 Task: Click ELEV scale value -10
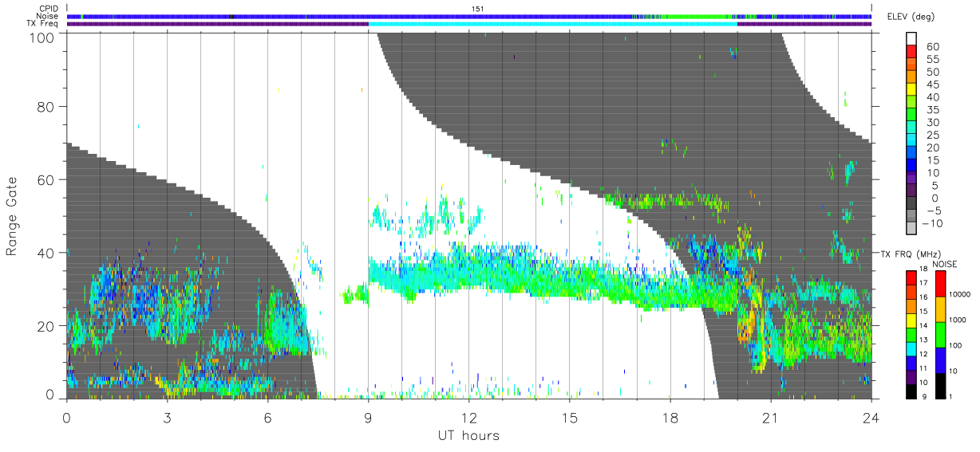pyautogui.click(x=931, y=223)
